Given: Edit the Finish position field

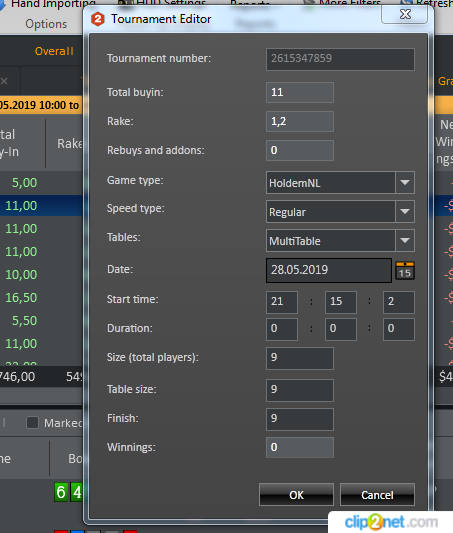Looking at the screenshot, I should click(x=300, y=419).
